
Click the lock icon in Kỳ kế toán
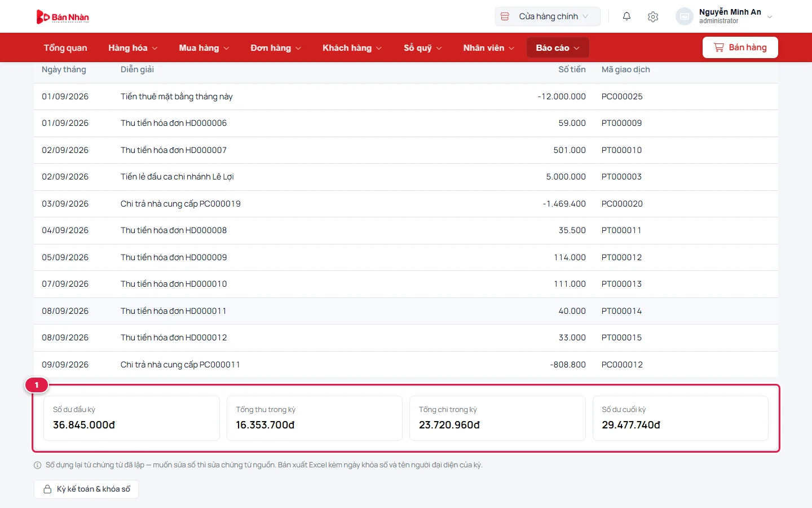(x=47, y=489)
